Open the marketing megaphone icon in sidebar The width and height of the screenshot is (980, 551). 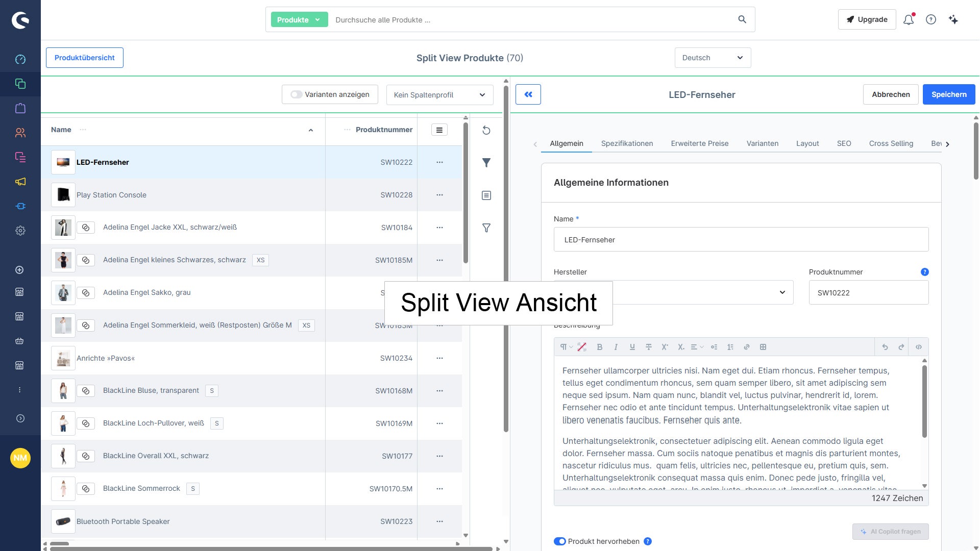coord(20,182)
